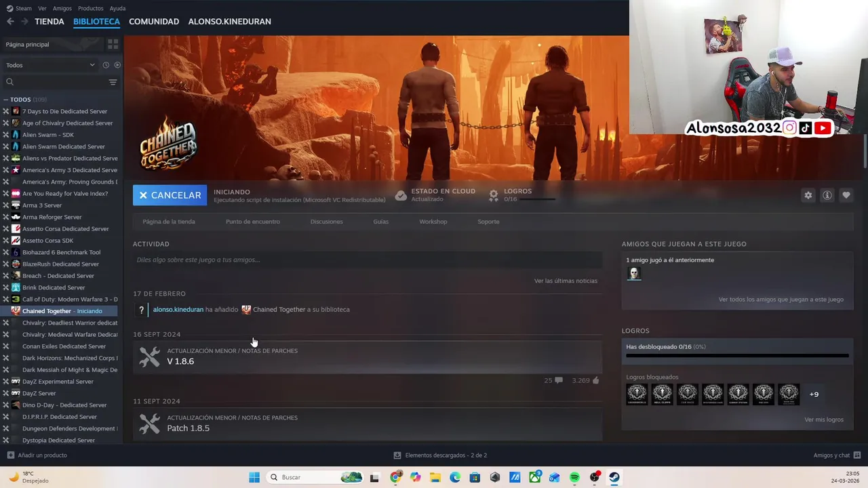Click the Estado en Cloud icon

point(401,195)
